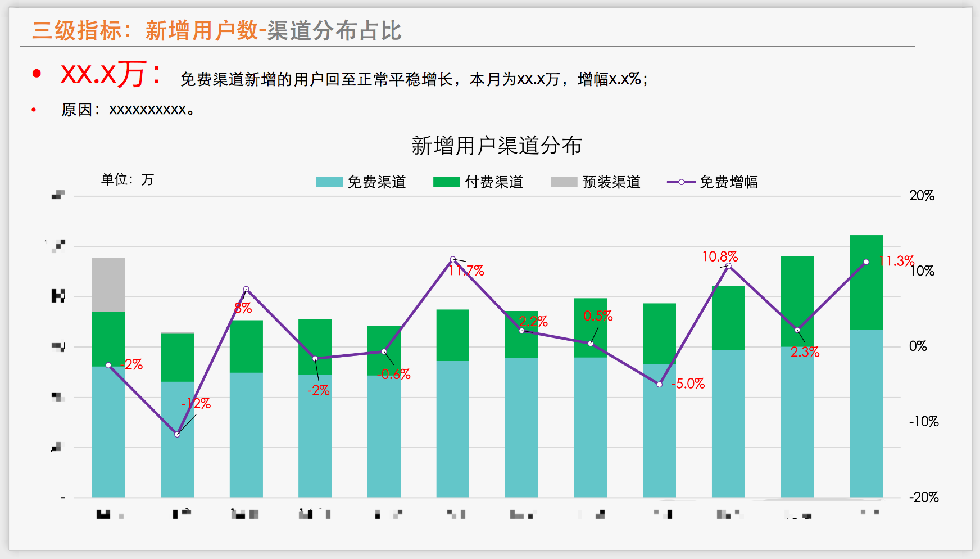Click the '10.8%' data label
Image resolution: width=980 pixels, height=559 pixels.
click(x=720, y=256)
